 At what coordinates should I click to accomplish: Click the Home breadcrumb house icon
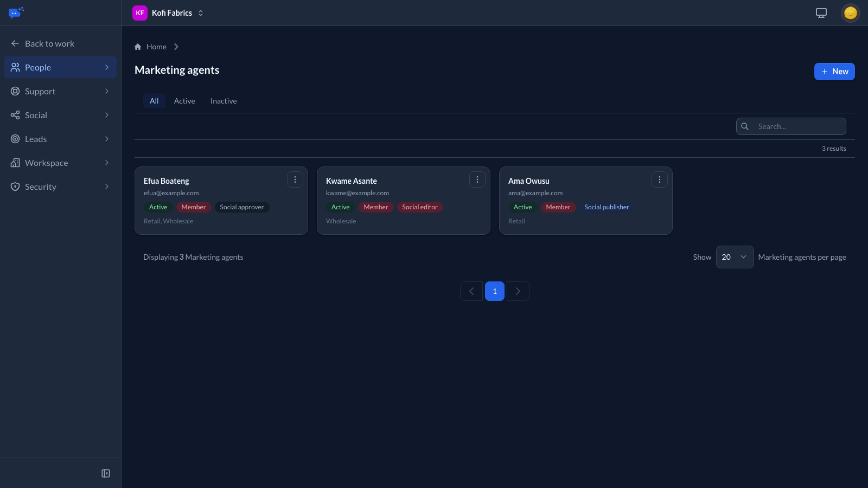point(138,47)
